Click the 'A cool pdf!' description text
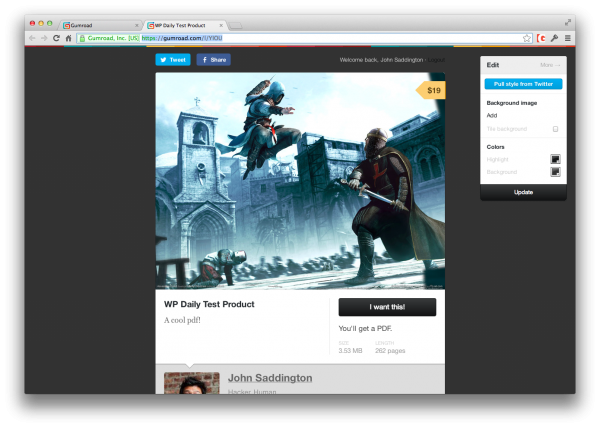600x428 pixels. tap(182, 320)
